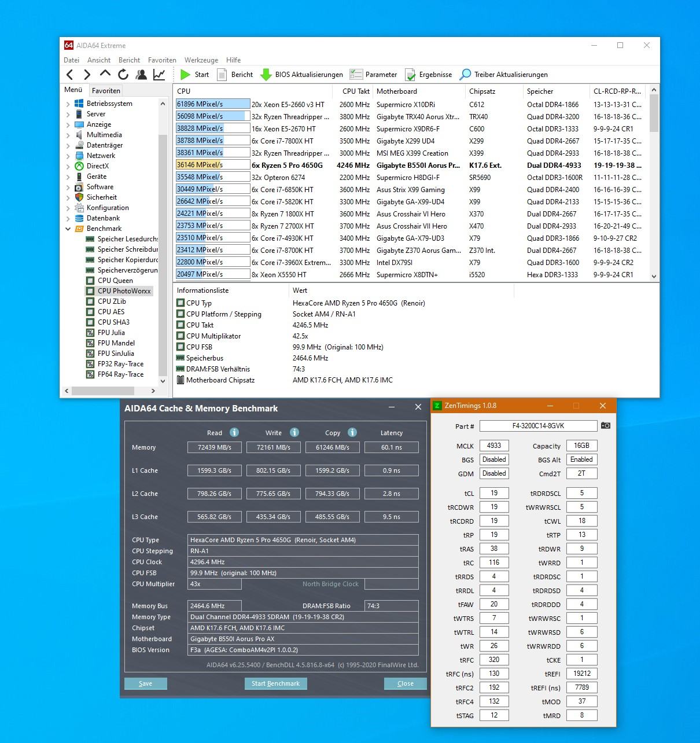Open the Werkzeuge menu

pos(201,60)
